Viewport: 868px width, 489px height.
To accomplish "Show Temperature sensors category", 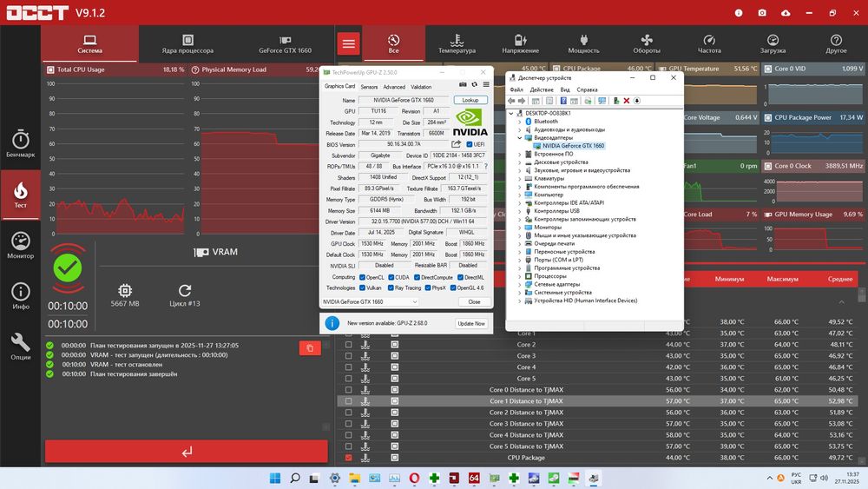I will click(x=457, y=43).
